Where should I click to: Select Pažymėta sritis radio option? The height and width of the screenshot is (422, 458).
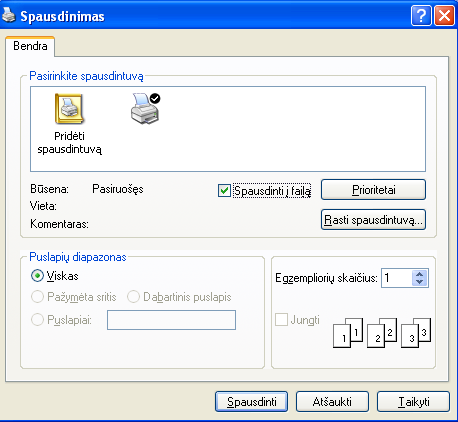[37, 297]
